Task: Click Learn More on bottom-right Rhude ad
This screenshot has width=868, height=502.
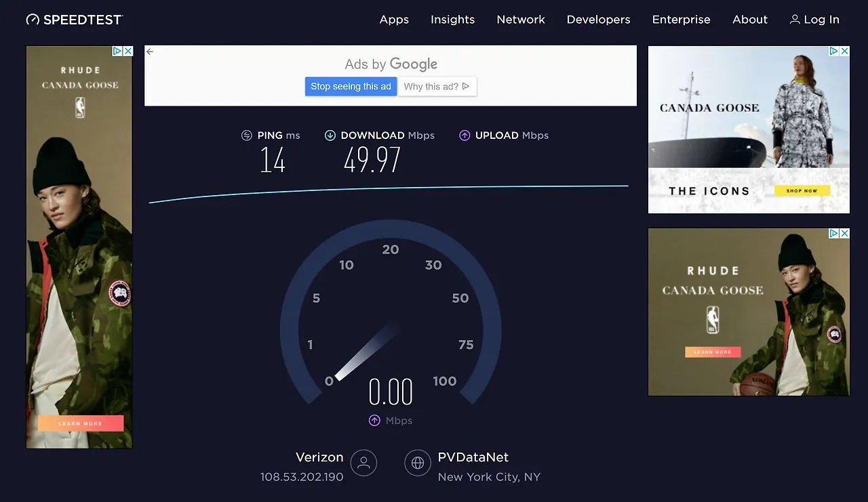Action: 713,352
